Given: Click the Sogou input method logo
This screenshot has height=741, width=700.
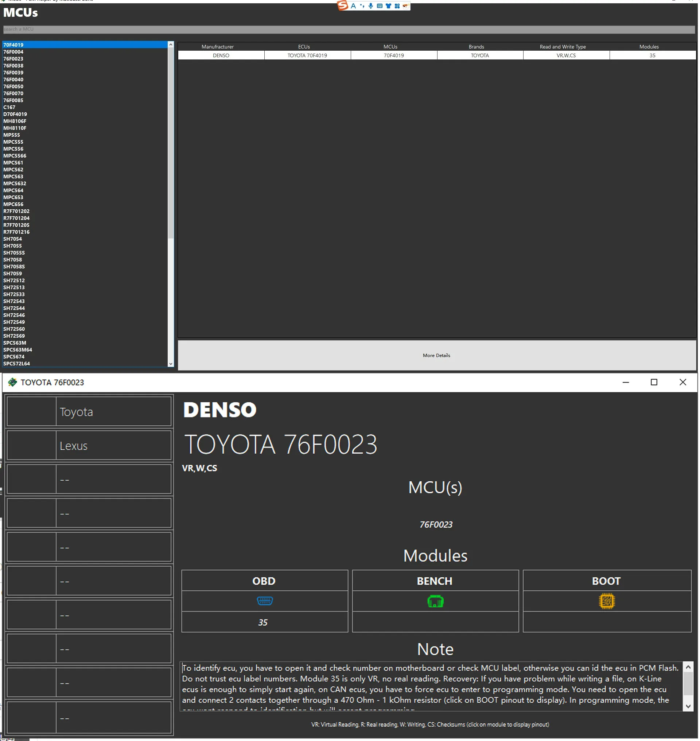Looking at the screenshot, I should pos(343,5).
